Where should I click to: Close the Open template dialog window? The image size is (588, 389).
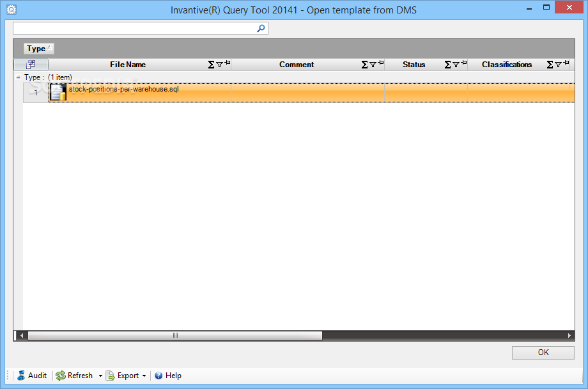[569, 8]
